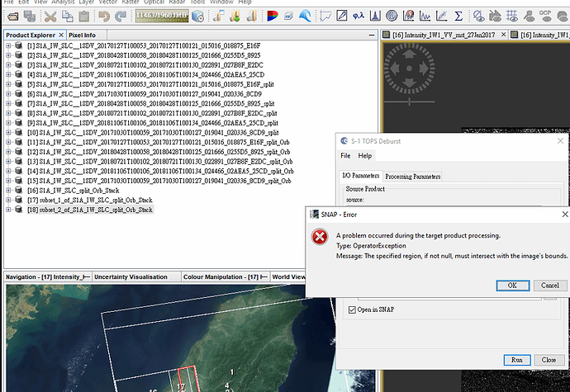Open the Scatter Plot icon
Image resolution: width=570 pixels, height=392 pixels.
[441, 16]
